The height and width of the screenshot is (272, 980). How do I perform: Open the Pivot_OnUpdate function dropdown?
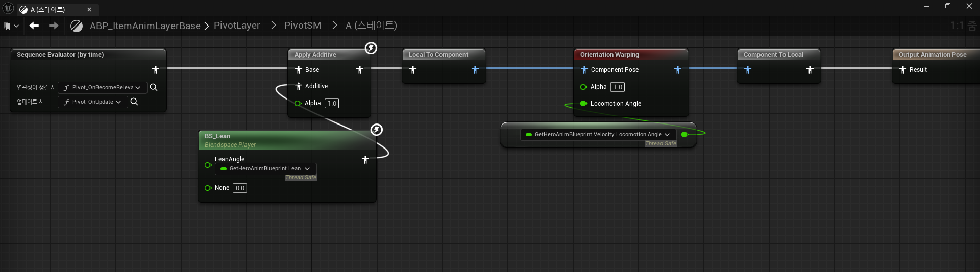92,102
